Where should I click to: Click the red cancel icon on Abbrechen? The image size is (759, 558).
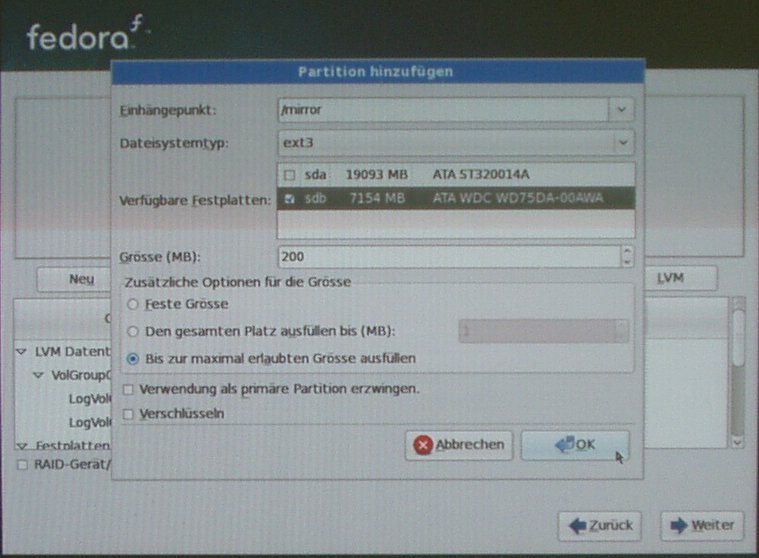pos(423,445)
